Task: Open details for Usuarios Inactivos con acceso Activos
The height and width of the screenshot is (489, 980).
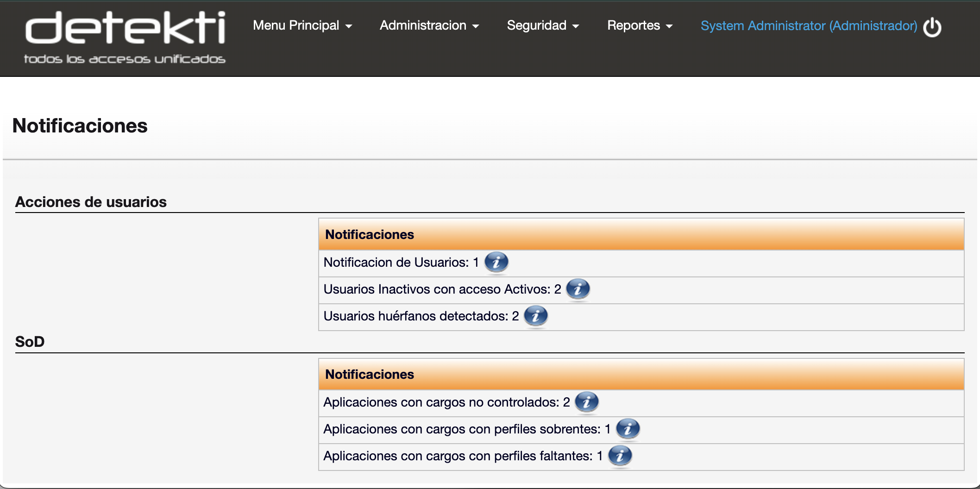Action: click(x=578, y=289)
